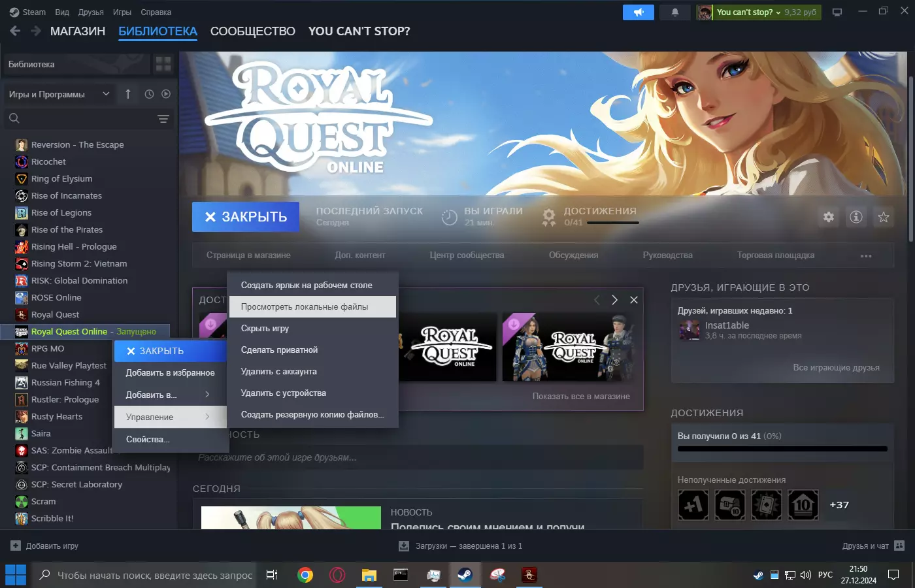
Task: Open Торговая площадка link
Action: point(776,255)
